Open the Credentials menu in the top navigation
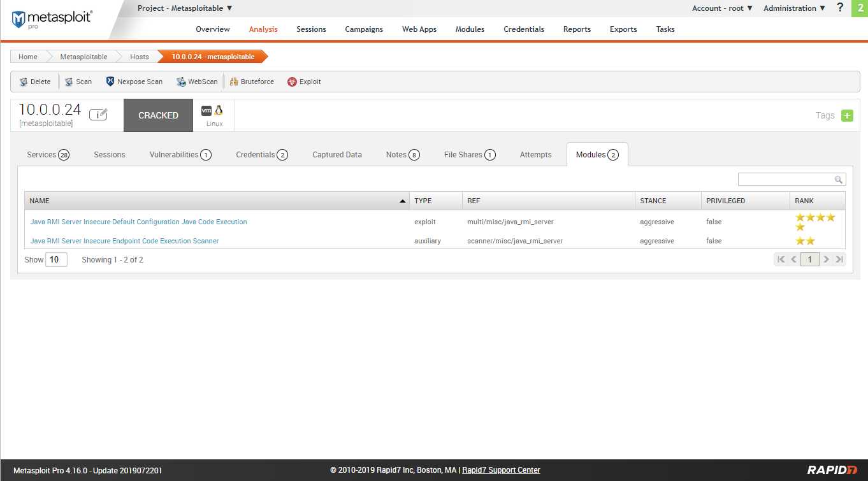The image size is (868, 481). pyautogui.click(x=524, y=29)
